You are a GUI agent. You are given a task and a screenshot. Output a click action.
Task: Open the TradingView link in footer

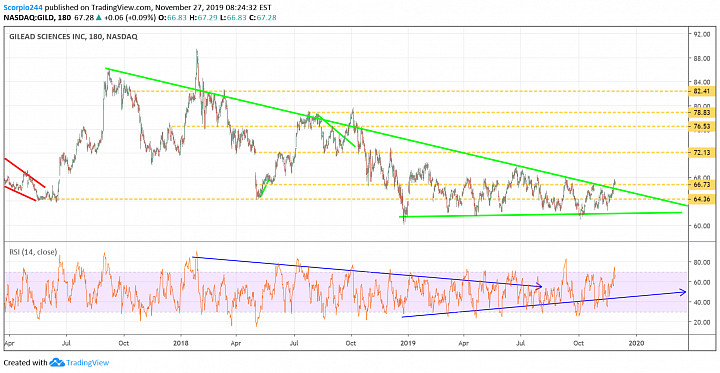[x=87, y=362]
